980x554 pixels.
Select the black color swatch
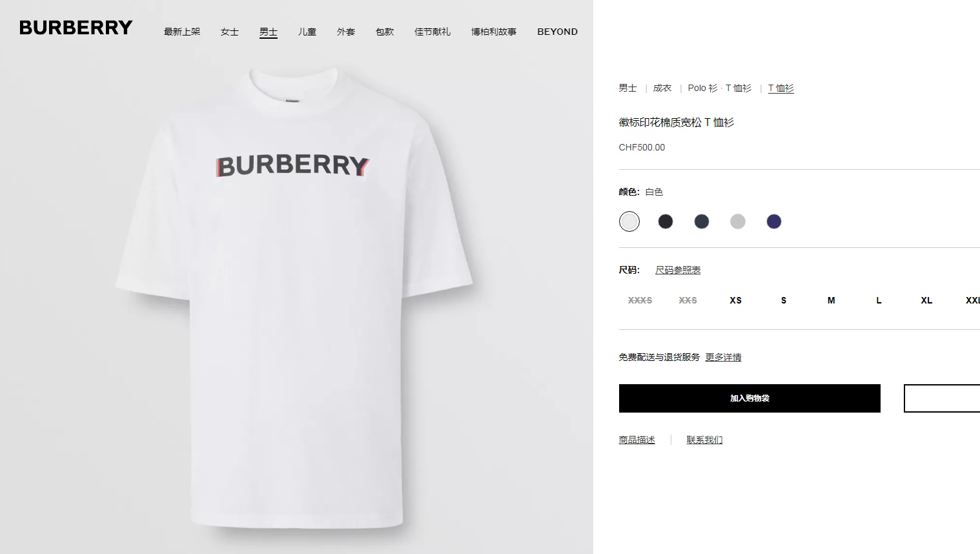(665, 221)
